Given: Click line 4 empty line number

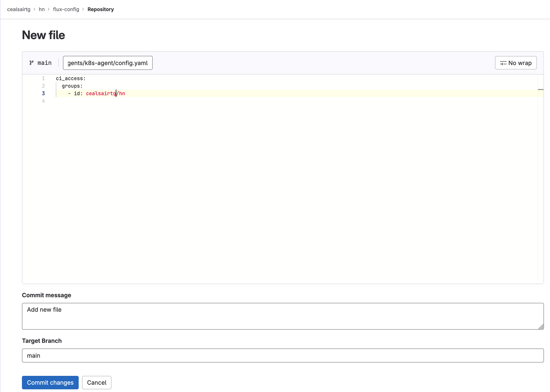Looking at the screenshot, I should click(43, 101).
